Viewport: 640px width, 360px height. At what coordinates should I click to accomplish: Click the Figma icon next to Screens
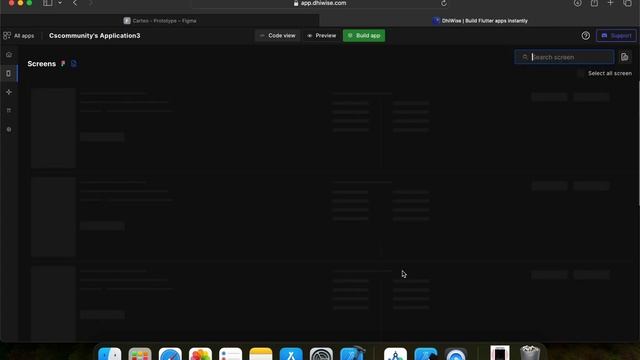(x=63, y=64)
